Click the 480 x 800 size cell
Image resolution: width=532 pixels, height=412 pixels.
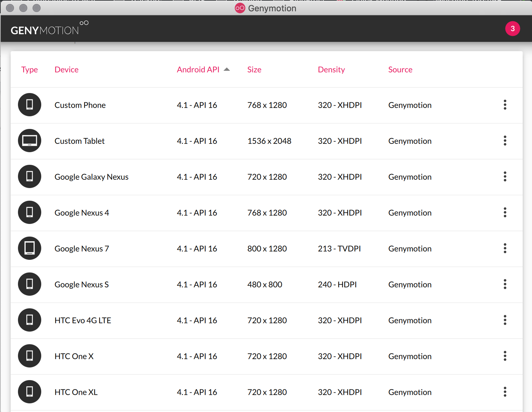265,284
